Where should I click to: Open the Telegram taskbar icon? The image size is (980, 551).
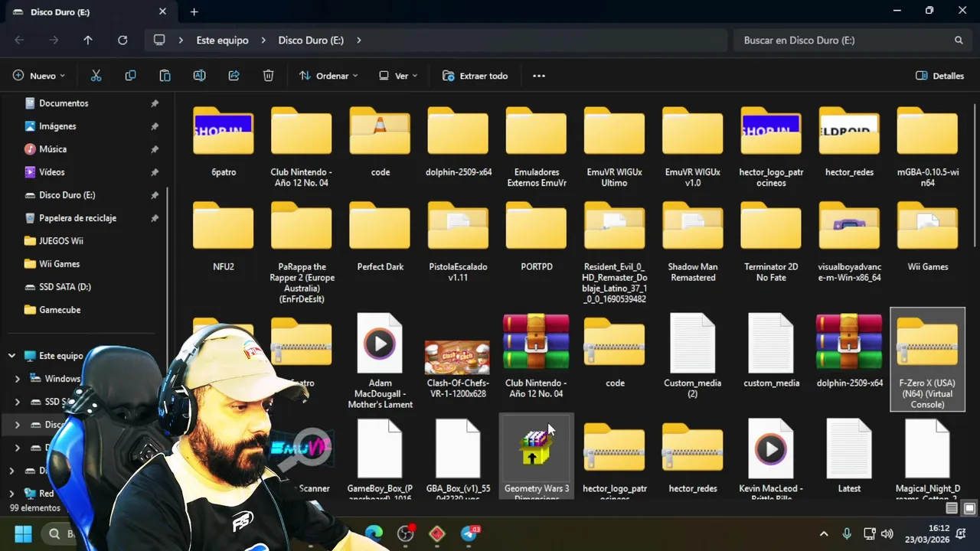tap(469, 533)
